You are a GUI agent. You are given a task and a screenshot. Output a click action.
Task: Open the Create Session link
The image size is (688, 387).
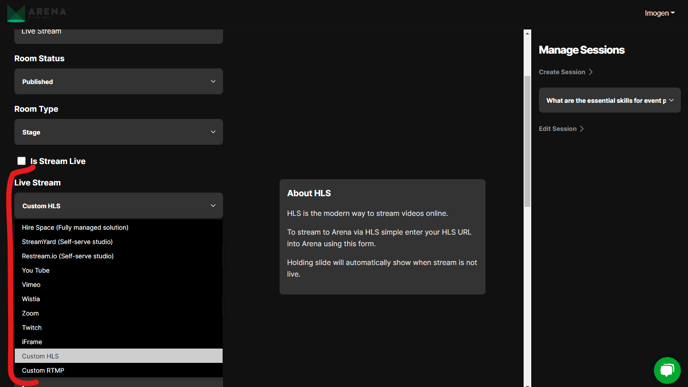coord(566,72)
